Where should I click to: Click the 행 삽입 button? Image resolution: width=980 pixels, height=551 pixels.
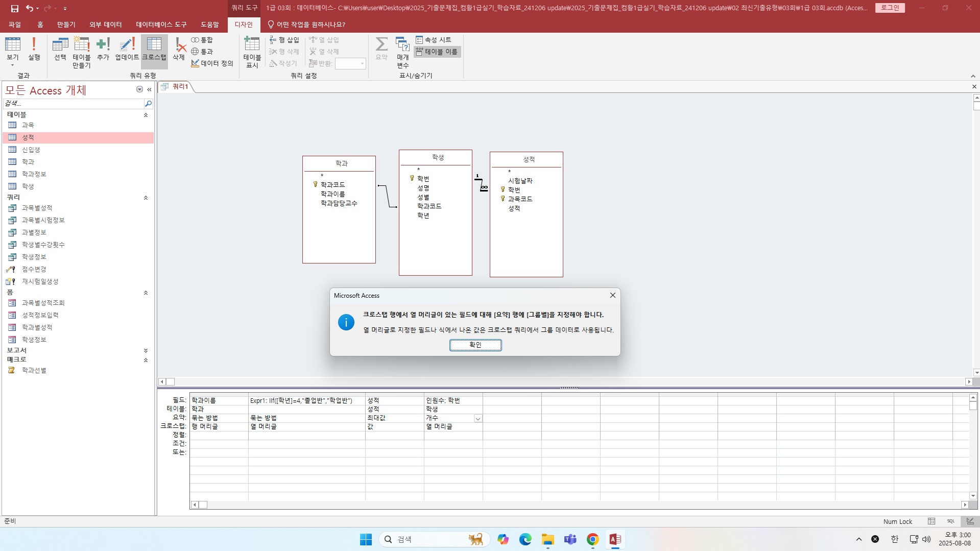click(284, 40)
